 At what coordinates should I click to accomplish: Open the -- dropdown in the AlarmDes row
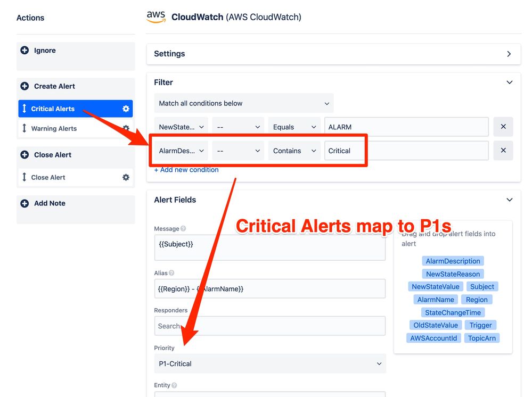[238, 151]
